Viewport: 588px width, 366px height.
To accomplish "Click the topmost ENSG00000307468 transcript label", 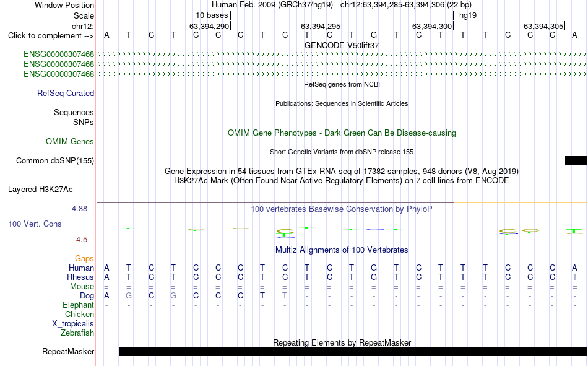I will tap(59, 54).
